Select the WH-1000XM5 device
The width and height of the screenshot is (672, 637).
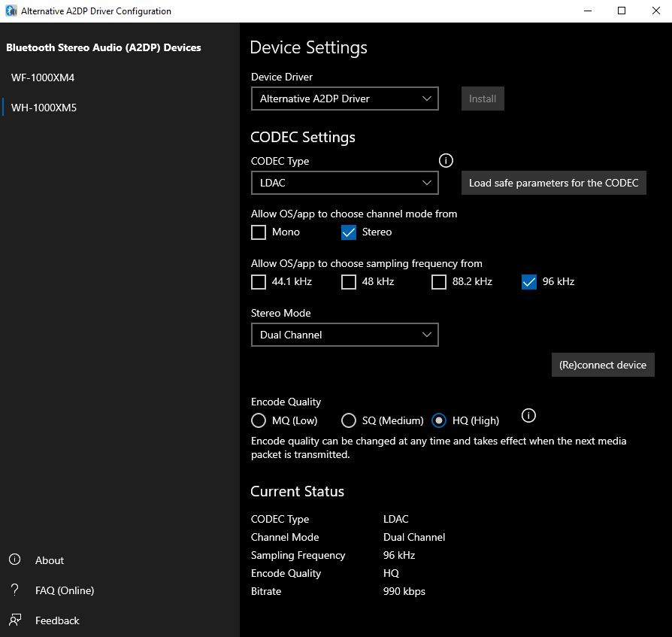coord(44,108)
